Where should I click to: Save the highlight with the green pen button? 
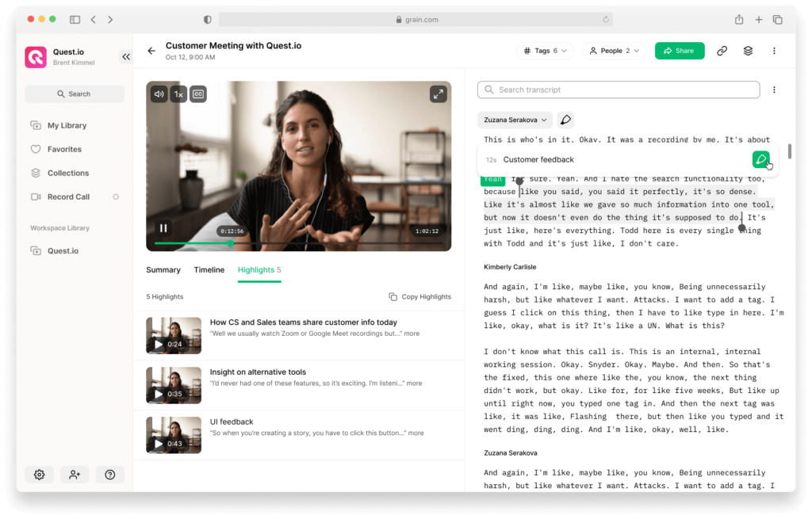tap(762, 158)
